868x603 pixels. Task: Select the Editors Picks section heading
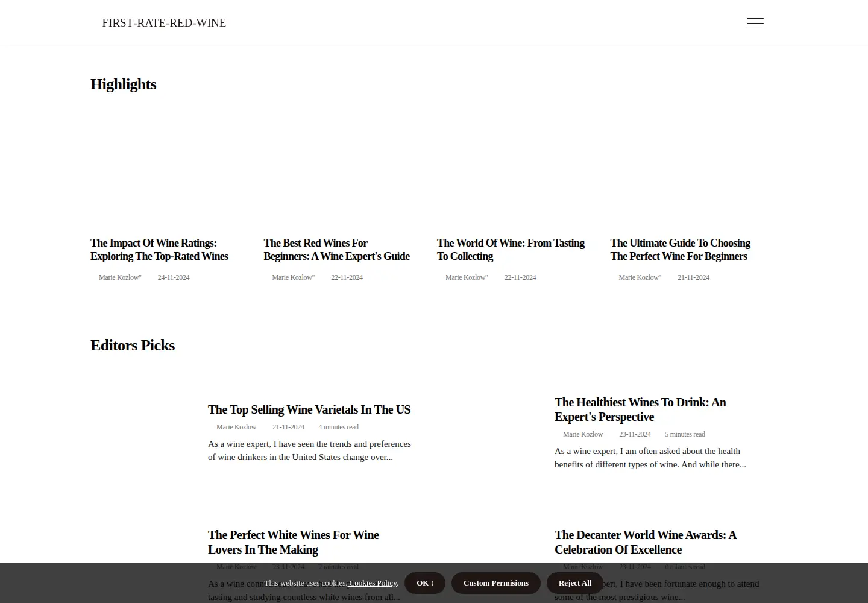133,345
